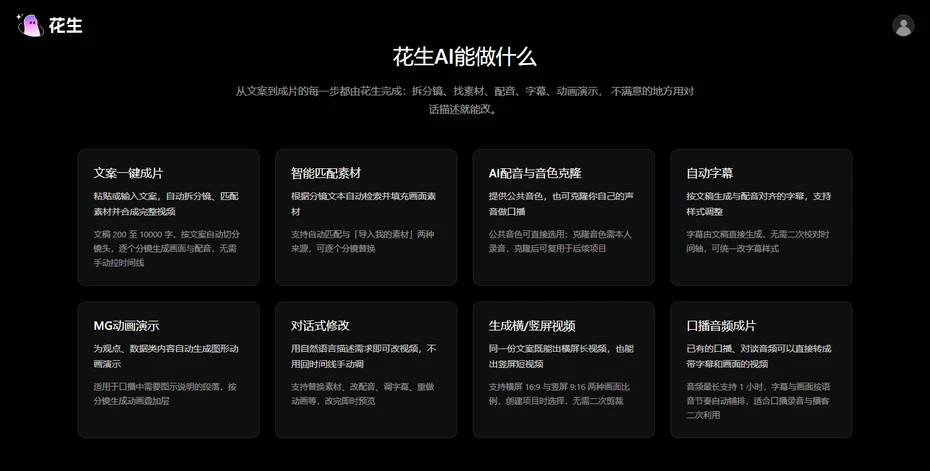
Task: Click text 为观点、数据类内容自动生成图形动画
Action: (166, 356)
